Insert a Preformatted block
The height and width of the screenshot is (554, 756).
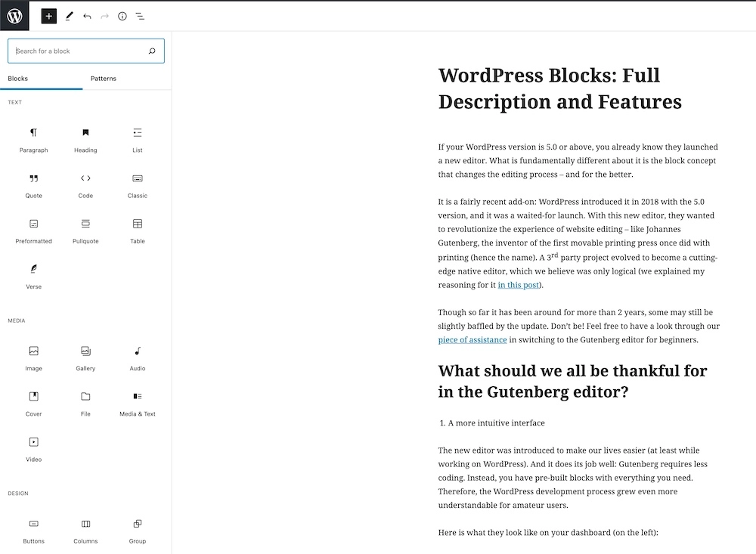coord(34,231)
